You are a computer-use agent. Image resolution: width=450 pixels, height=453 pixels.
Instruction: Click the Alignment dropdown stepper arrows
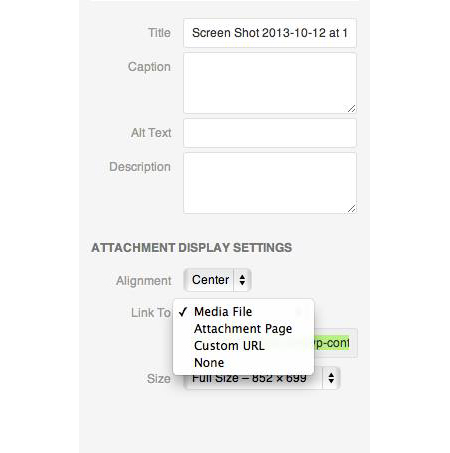pyautogui.click(x=242, y=280)
